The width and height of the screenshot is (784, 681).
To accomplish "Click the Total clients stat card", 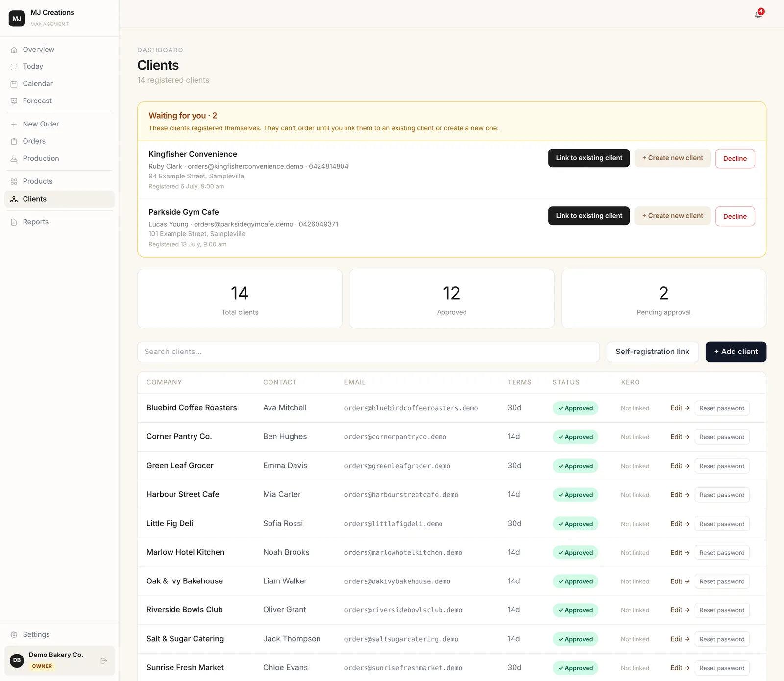I will (240, 299).
